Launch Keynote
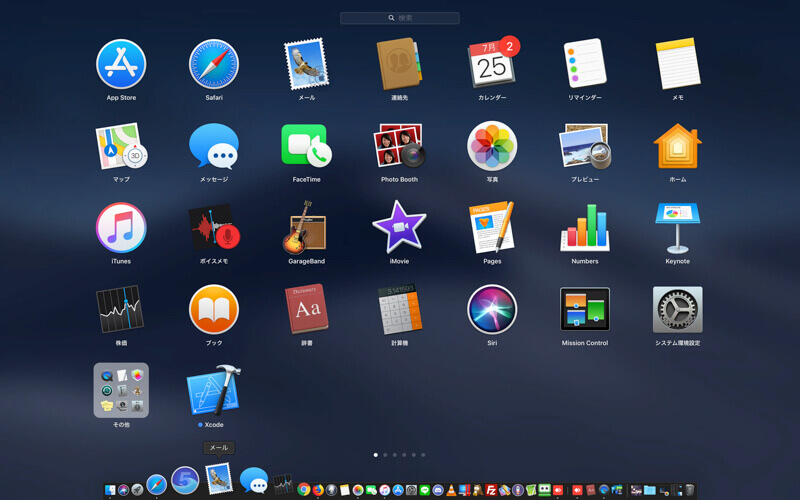 coord(678,228)
